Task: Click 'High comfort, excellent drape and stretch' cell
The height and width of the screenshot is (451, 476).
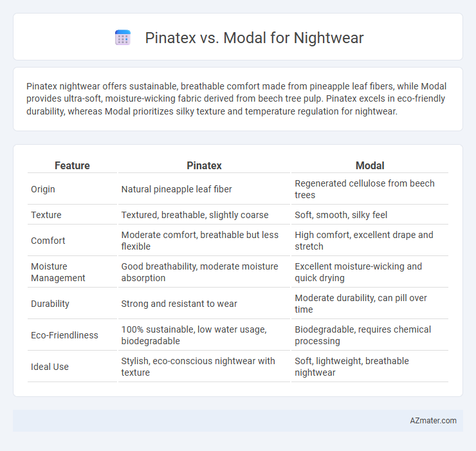Action: [x=370, y=241]
